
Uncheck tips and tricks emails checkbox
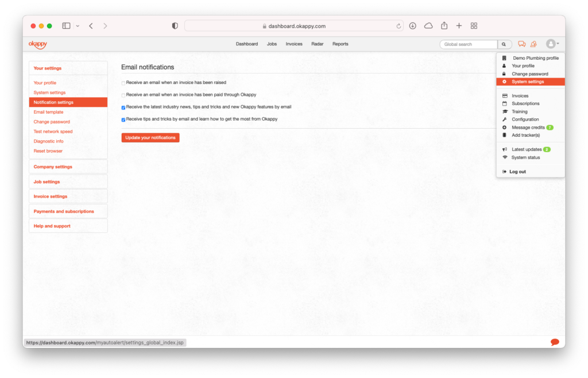coord(123,119)
